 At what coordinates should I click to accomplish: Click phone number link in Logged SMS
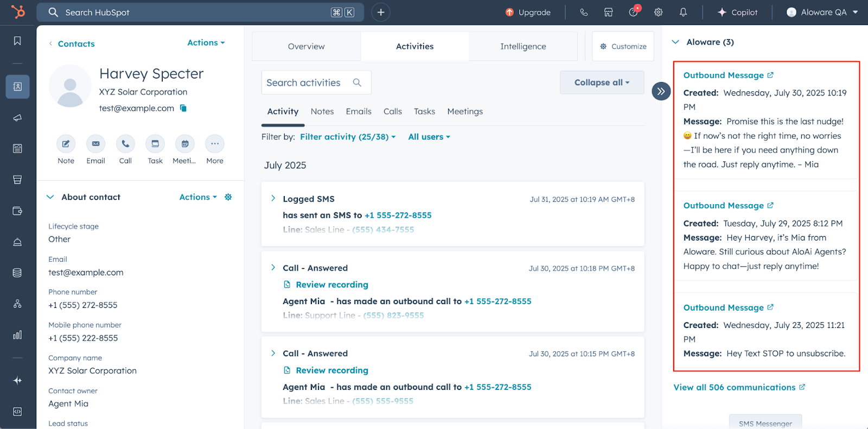398,215
